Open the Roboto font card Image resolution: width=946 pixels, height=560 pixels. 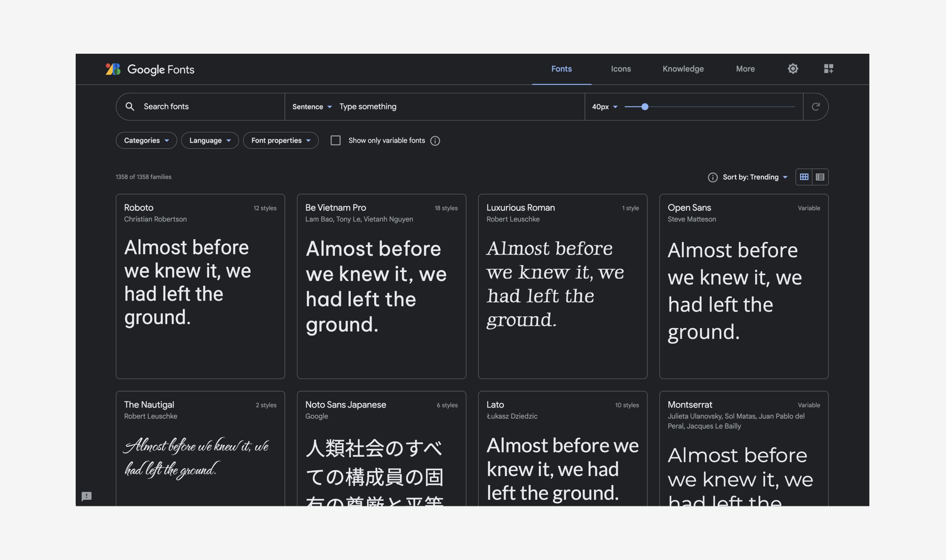click(200, 286)
